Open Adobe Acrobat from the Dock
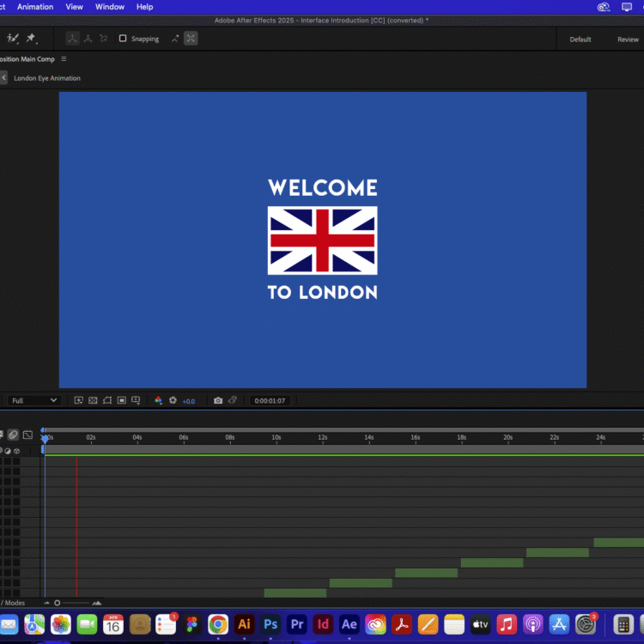The height and width of the screenshot is (644, 644). [x=402, y=625]
